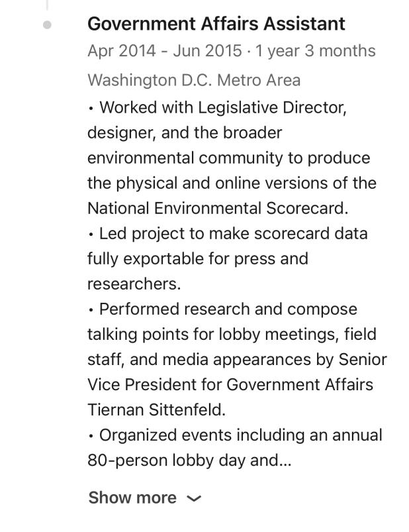
Task: Open the Government Affairs Assistant title
Action: (216, 24)
